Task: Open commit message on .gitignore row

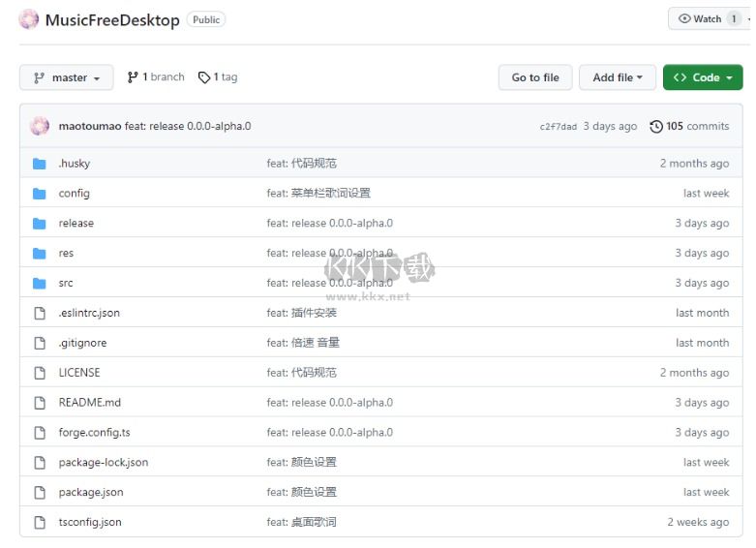Action: (303, 343)
